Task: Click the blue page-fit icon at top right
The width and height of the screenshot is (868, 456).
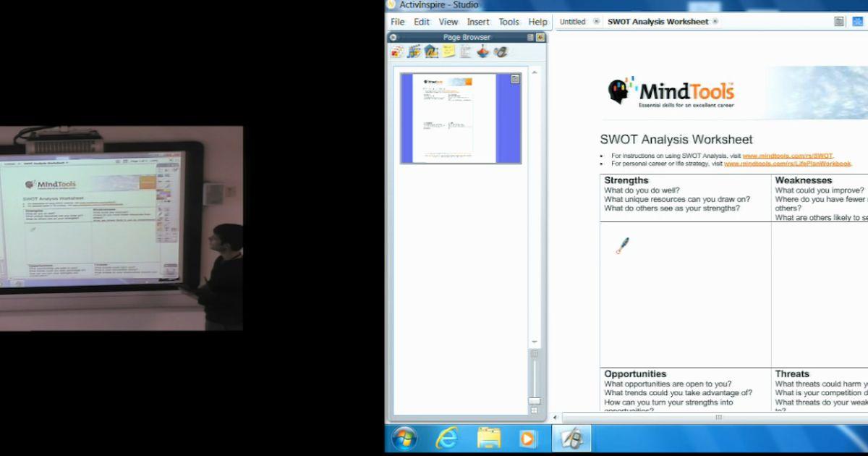Action: pos(858,22)
